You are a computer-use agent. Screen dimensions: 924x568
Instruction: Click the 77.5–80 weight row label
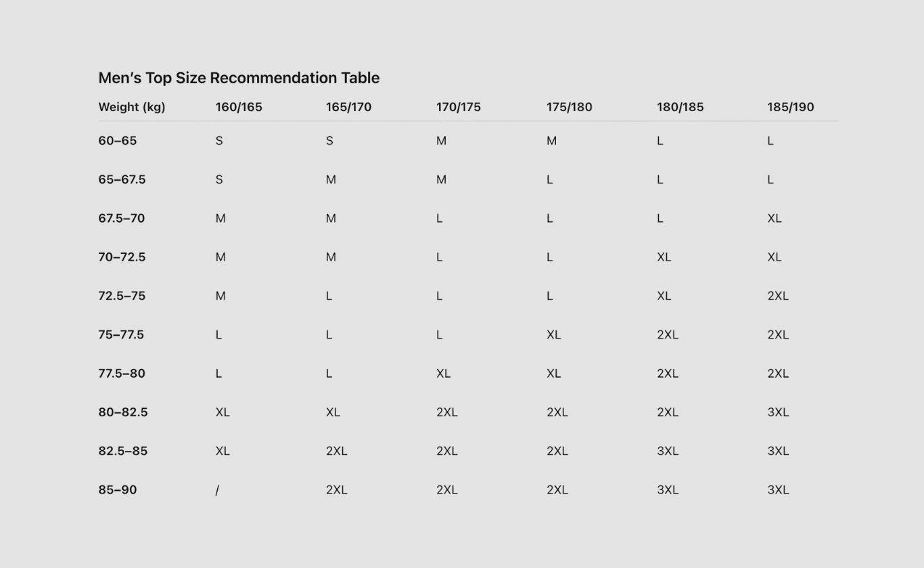(x=122, y=374)
